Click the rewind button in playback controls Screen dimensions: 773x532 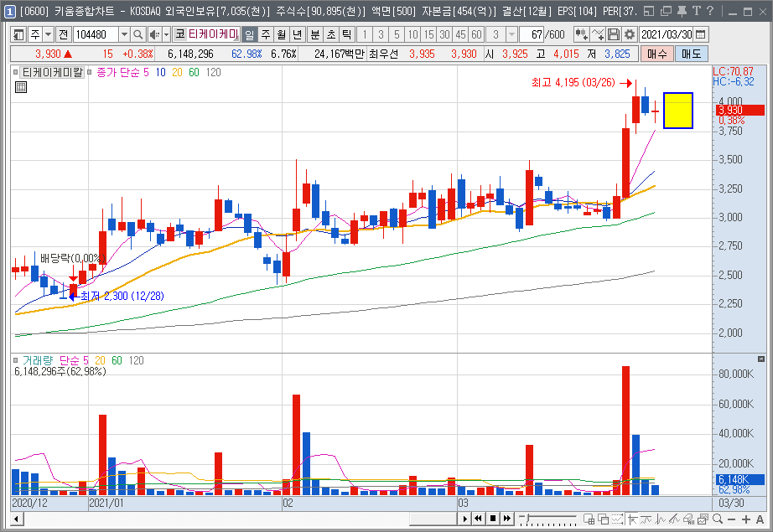[x=478, y=519]
